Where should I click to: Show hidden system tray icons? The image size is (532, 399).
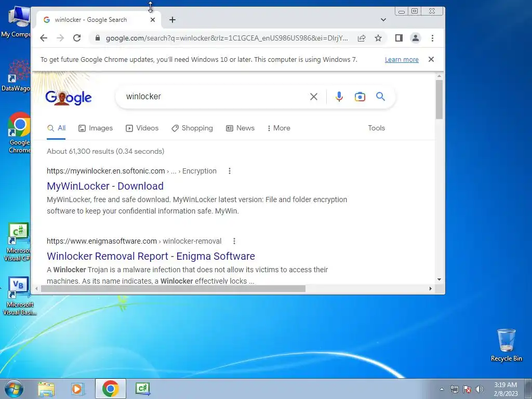(x=442, y=389)
